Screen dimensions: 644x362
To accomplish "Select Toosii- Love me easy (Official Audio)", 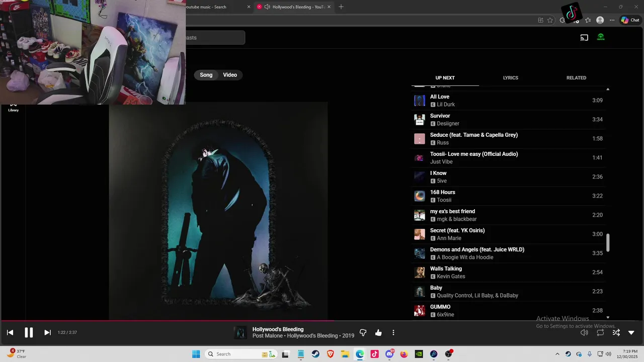I will coord(508,158).
